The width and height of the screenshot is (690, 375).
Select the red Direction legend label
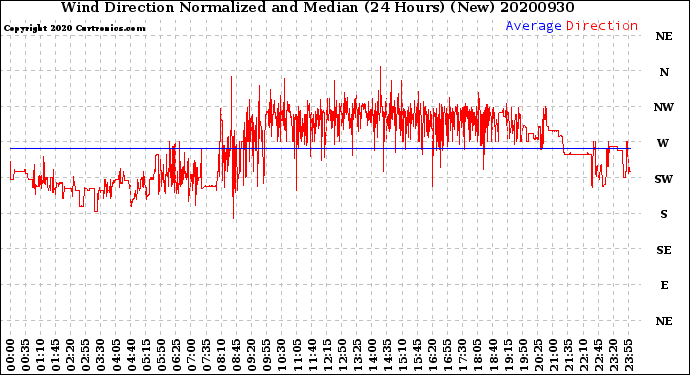[602, 26]
